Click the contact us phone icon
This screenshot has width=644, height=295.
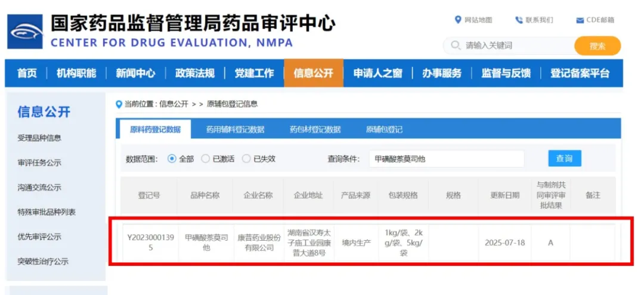519,20
